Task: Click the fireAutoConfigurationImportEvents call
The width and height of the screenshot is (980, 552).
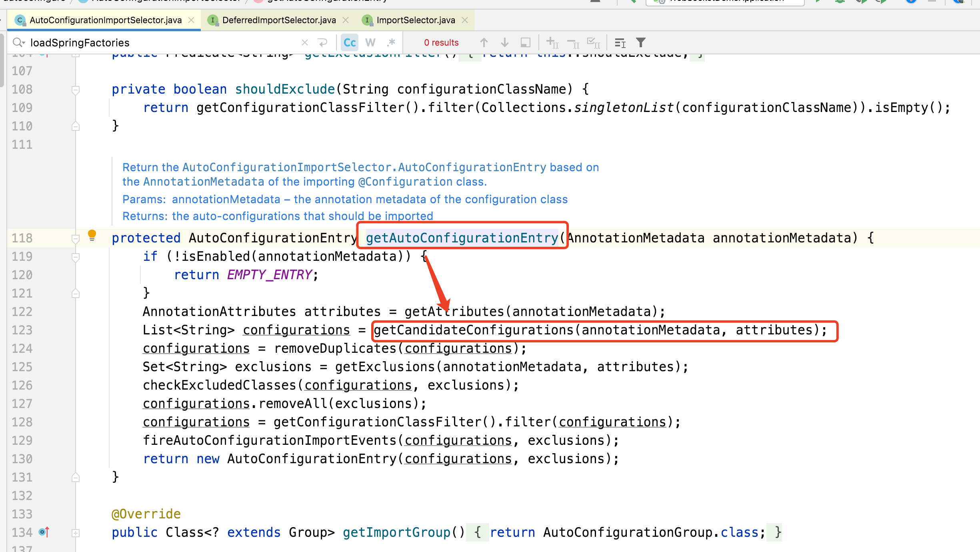Action: click(x=270, y=440)
